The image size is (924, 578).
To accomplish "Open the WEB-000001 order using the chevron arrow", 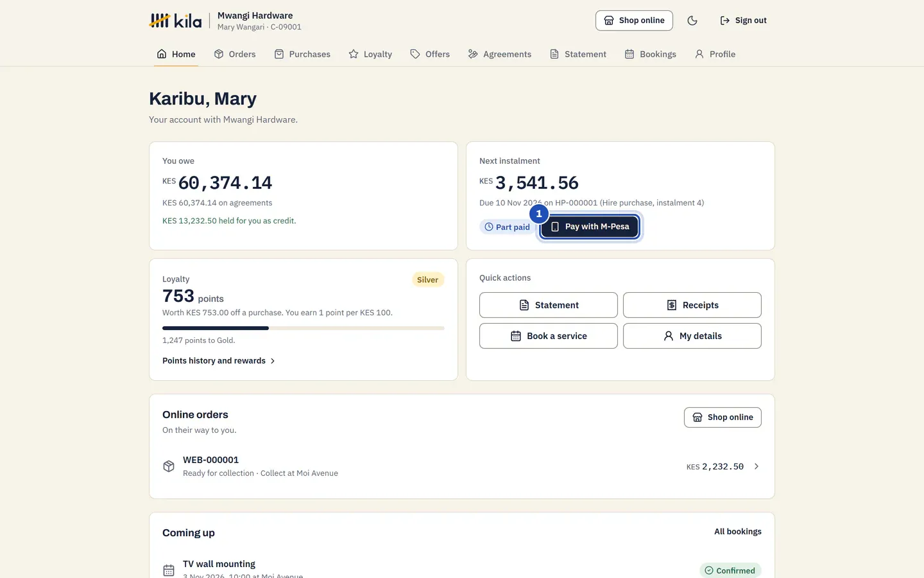I will 757,466.
